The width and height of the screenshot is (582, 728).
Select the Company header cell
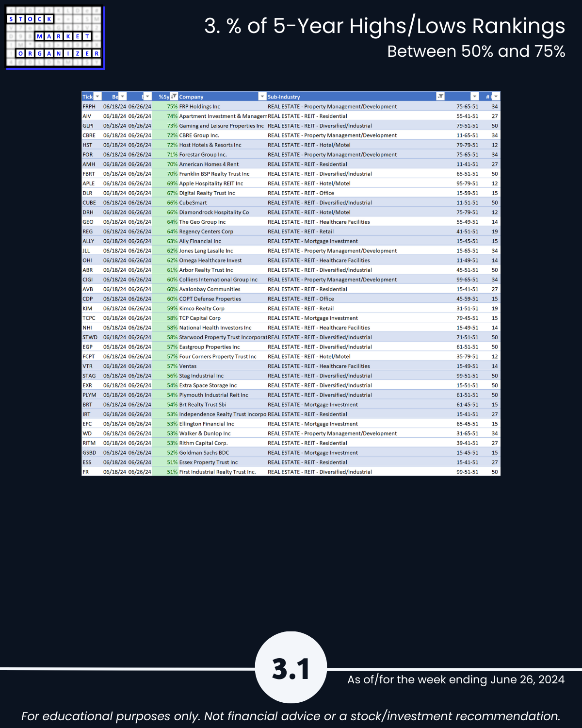click(223, 97)
